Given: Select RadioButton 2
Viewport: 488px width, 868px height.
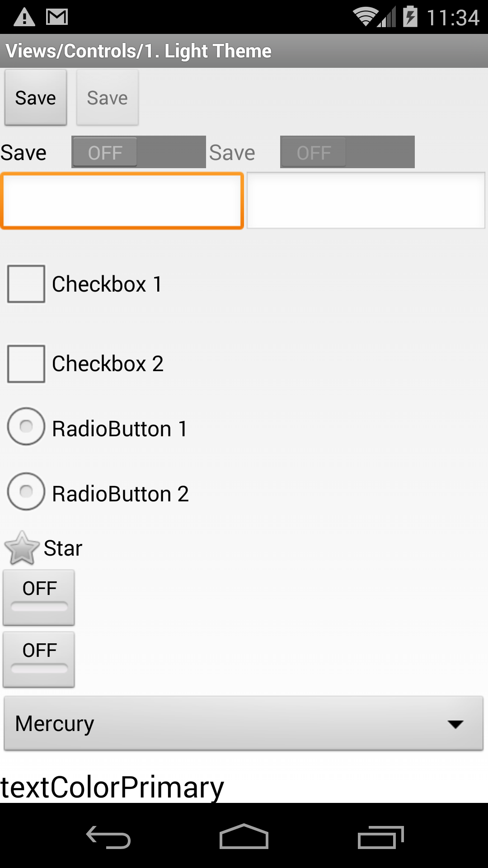Looking at the screenshot, I should [x=26, y=491].
